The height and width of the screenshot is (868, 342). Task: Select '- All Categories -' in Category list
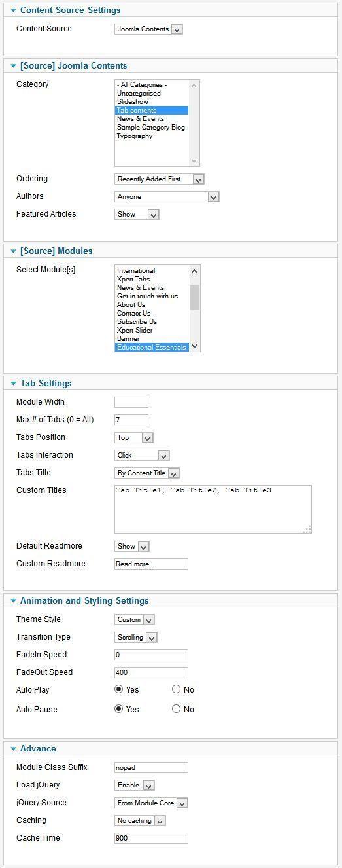152,85
